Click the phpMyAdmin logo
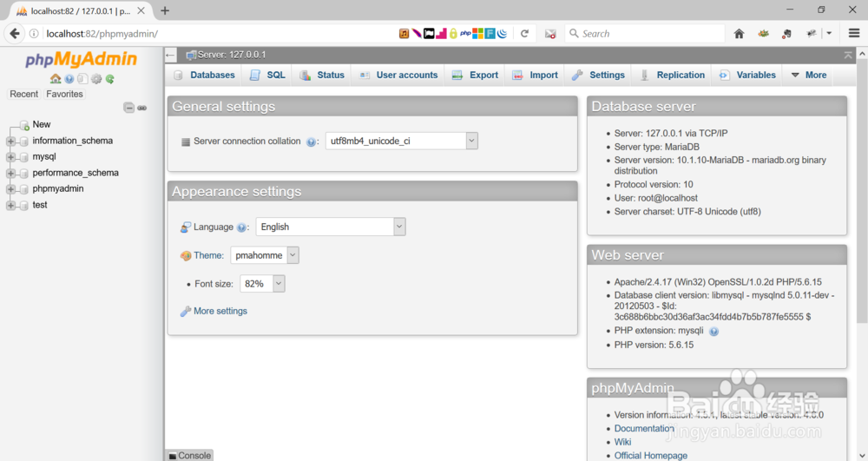Image resolution: width=868 pixels, height=461 pixels. (82, 59)
